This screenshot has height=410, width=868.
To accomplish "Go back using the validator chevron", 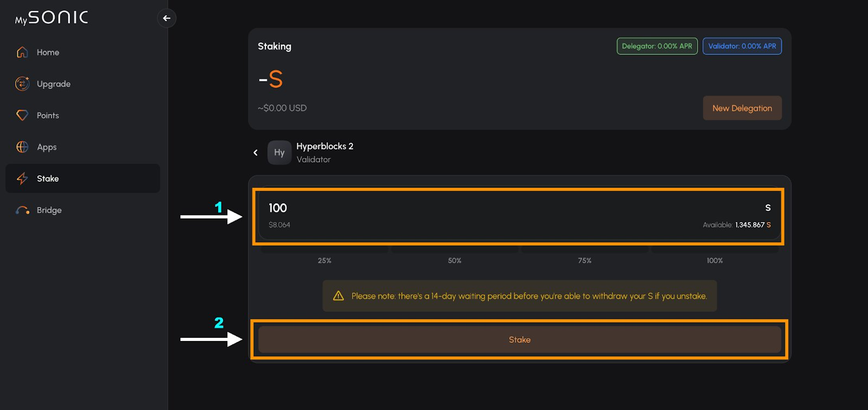I will point(256,153).
